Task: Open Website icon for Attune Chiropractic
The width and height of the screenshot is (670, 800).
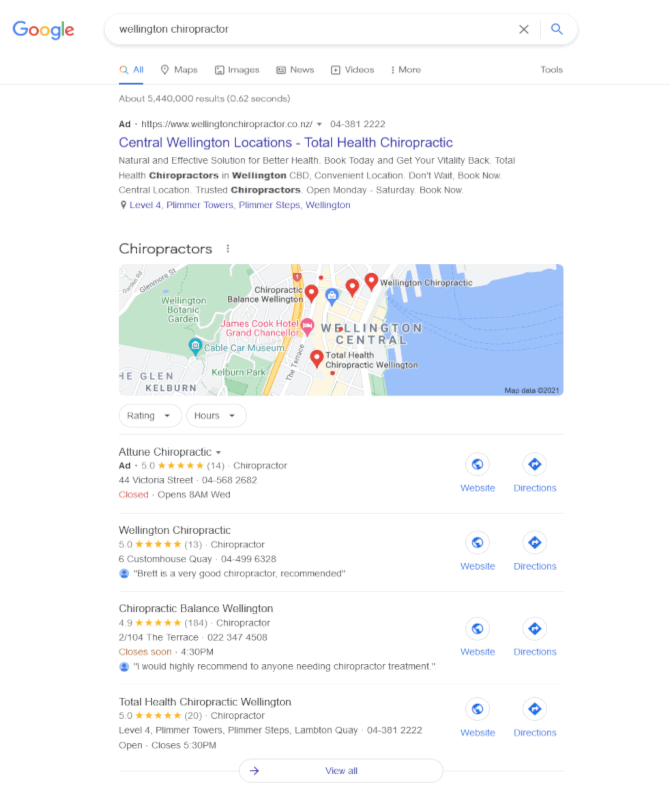Action: coord(478,464)
